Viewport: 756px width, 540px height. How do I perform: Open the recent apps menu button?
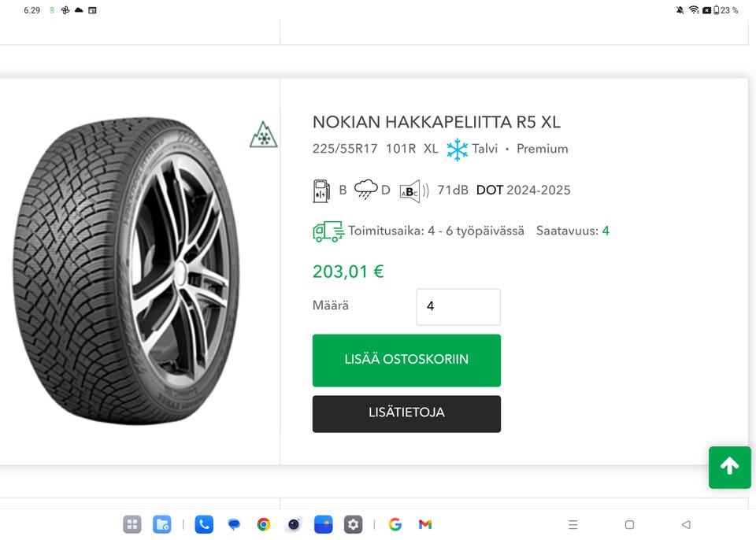(x=573, y=525)
